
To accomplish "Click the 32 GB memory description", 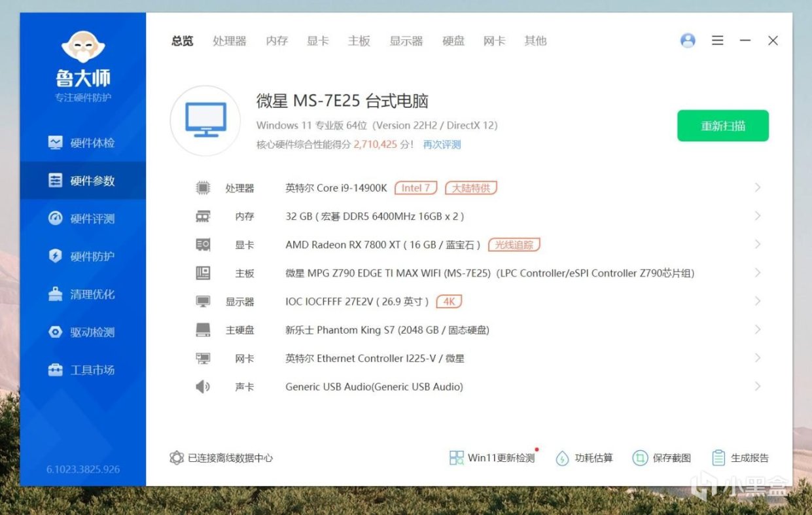I will coord(375,216).
